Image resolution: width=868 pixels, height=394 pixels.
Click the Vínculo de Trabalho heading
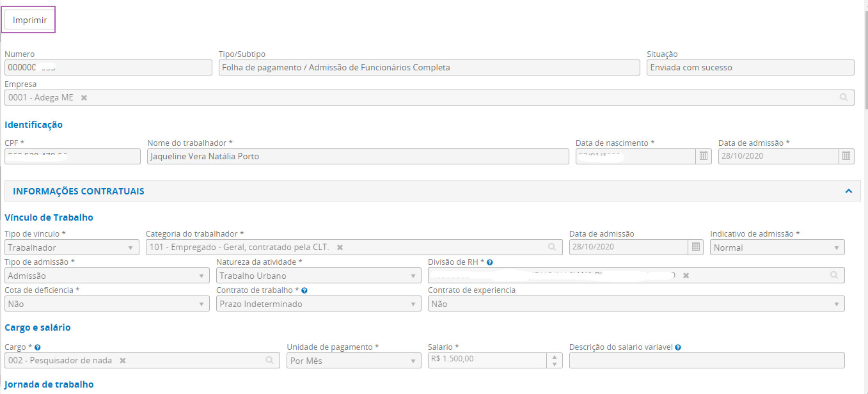point(49,217)
